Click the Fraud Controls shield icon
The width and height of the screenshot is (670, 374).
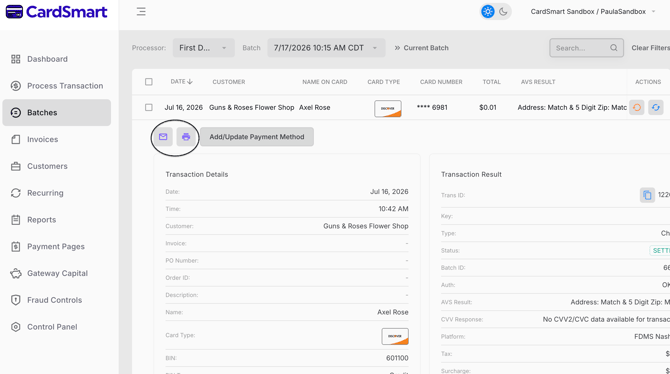pyautogui.click(x=16, y=300)
